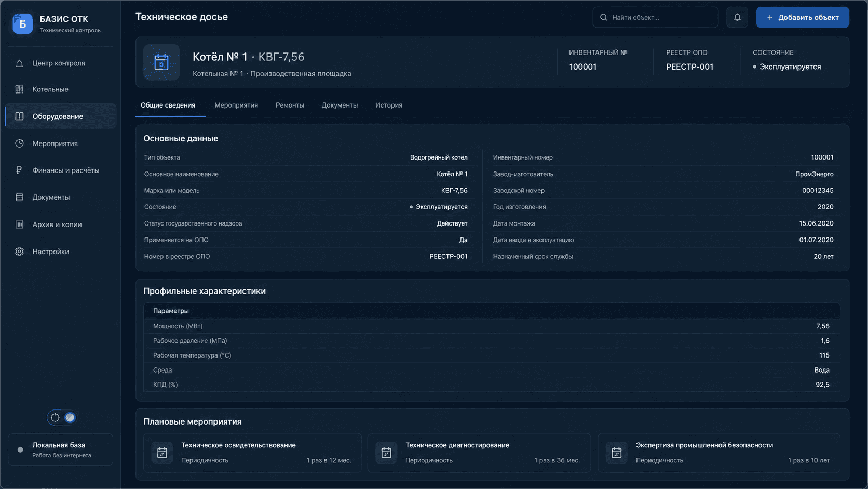Open the Локальная база status card

[x=60, y=450]
